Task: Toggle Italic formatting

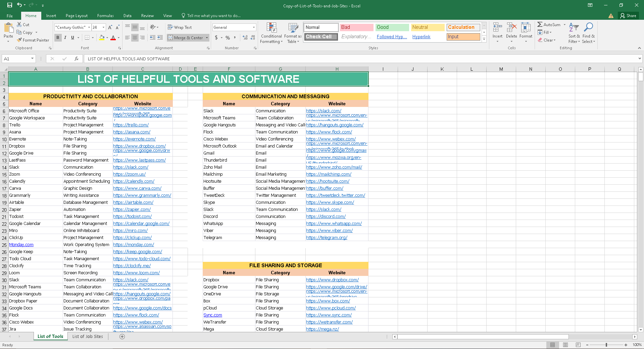Action: point(65,38)
